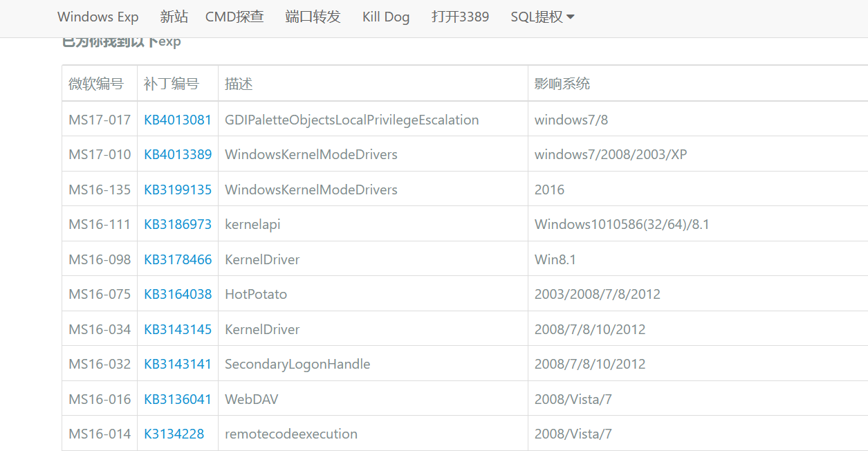Select the 端口转发 navigation item

[x=313, y=17]
